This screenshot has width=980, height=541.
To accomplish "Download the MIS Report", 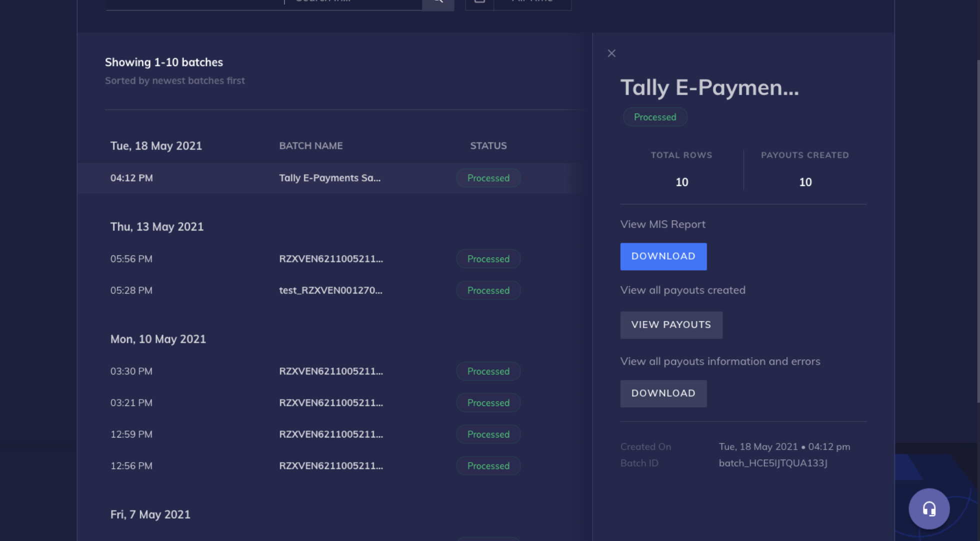I will [x=663, y=256].
